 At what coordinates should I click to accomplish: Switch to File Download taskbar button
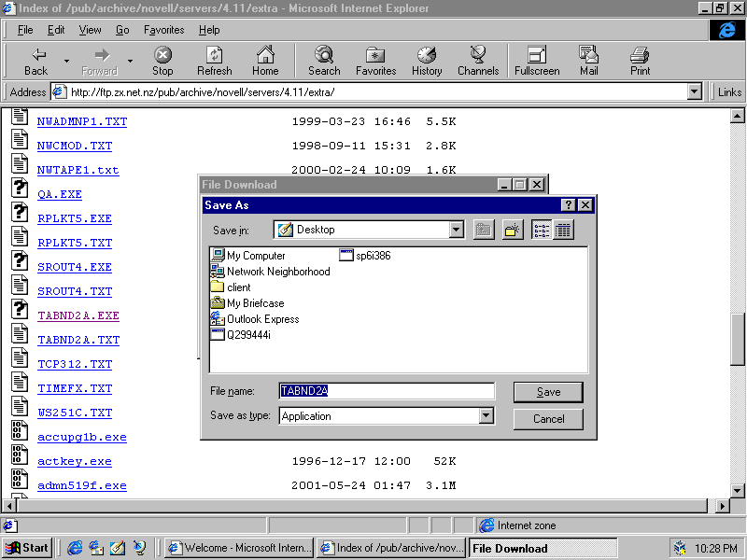tap(543, 548)
